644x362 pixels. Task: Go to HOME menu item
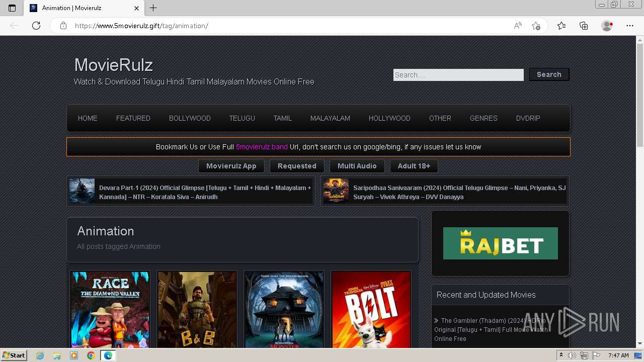(88, 118)
